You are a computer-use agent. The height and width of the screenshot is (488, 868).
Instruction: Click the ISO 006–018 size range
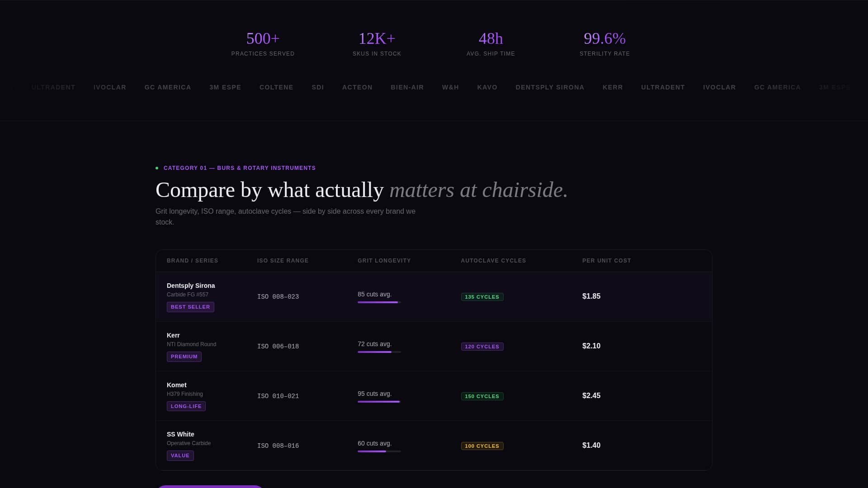(278, 347)
